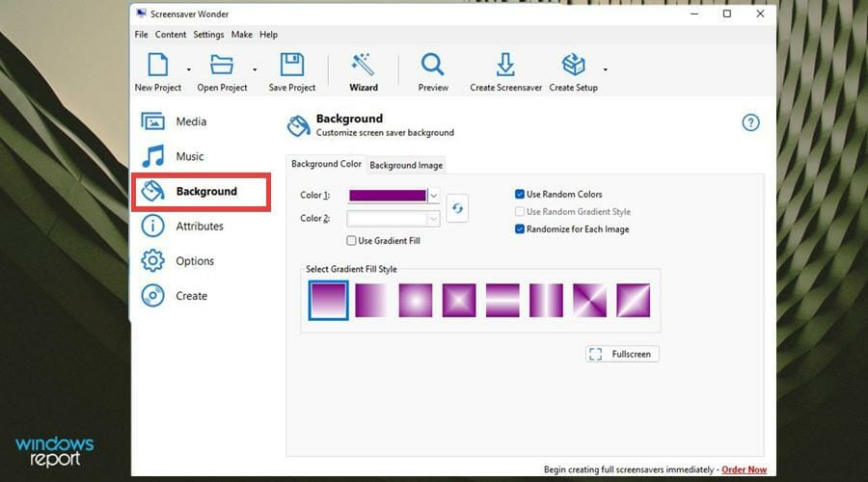Viewport: 868px width, 482px height.
Task: Uncheck Randomize for Each Image
Action: (x=519, y=229)
